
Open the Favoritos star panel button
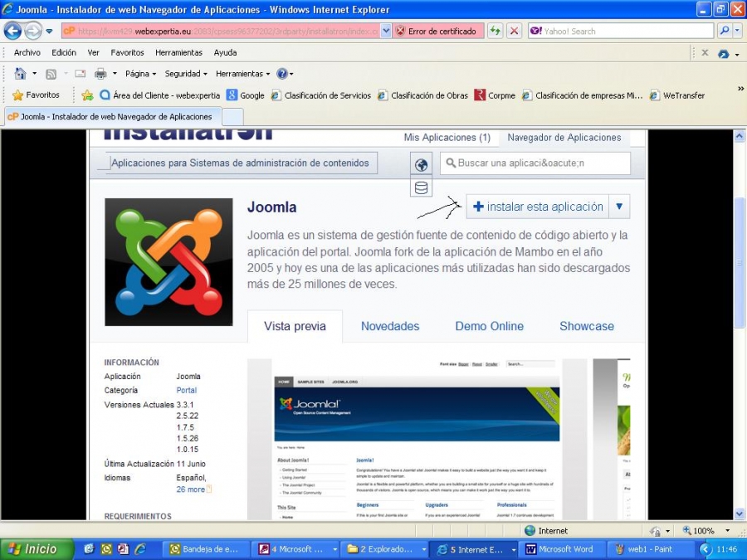point(37,95)
